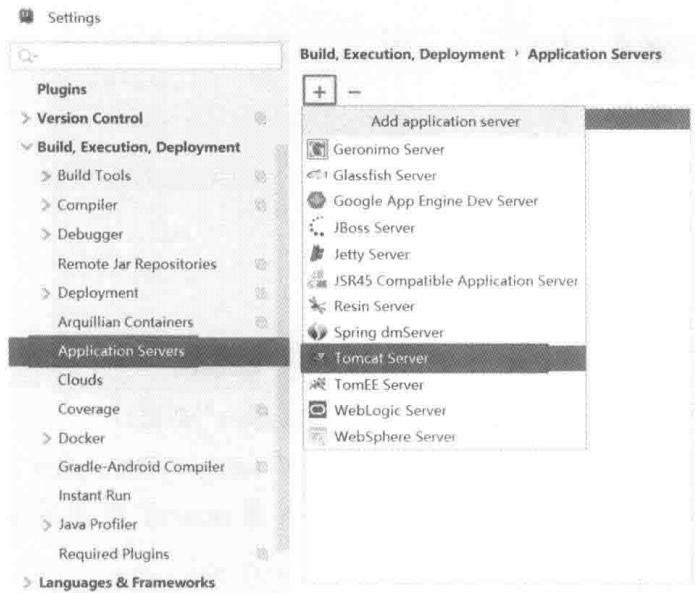Expand Languages & Frameworks section
Viewport: 695px width, 593px height.
(x=27, y=582)
